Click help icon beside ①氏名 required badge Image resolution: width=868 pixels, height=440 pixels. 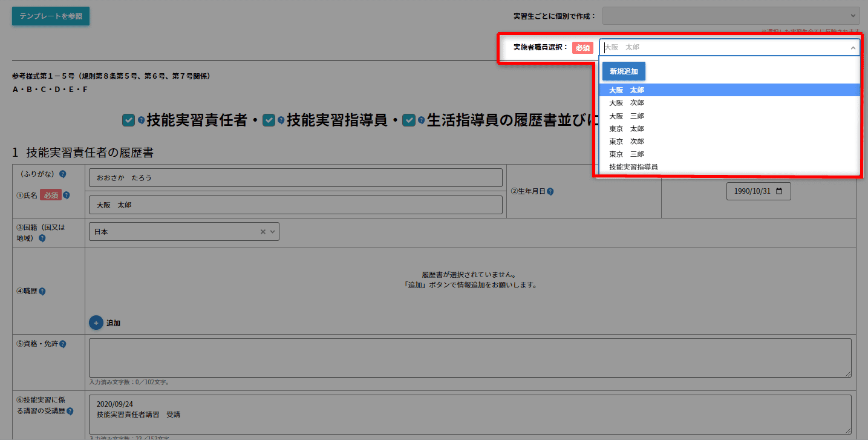coord(67,195)
